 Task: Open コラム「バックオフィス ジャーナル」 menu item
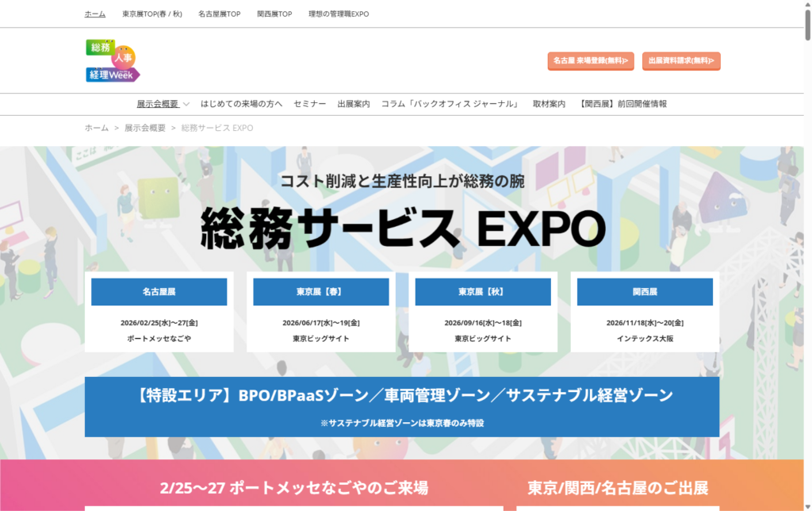click(x=450, y=104)
